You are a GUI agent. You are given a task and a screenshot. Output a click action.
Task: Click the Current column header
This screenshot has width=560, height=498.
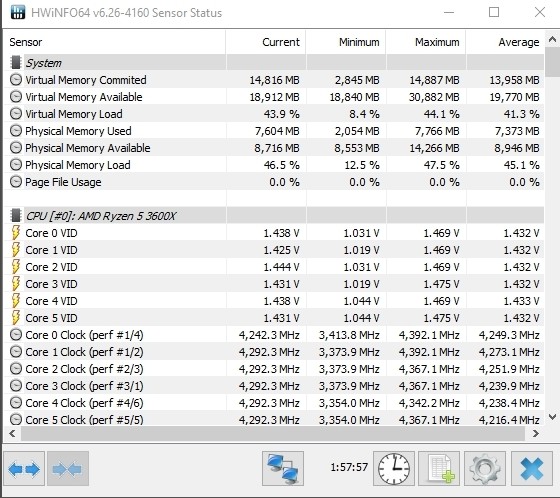[x=266, y=42]
